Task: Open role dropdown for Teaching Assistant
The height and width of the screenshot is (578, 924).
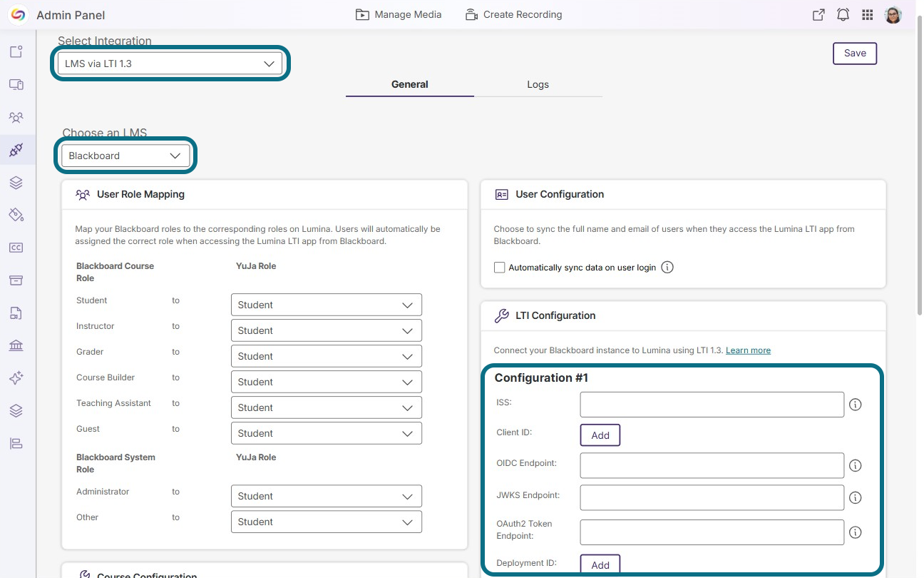Action: coord(327,407)
